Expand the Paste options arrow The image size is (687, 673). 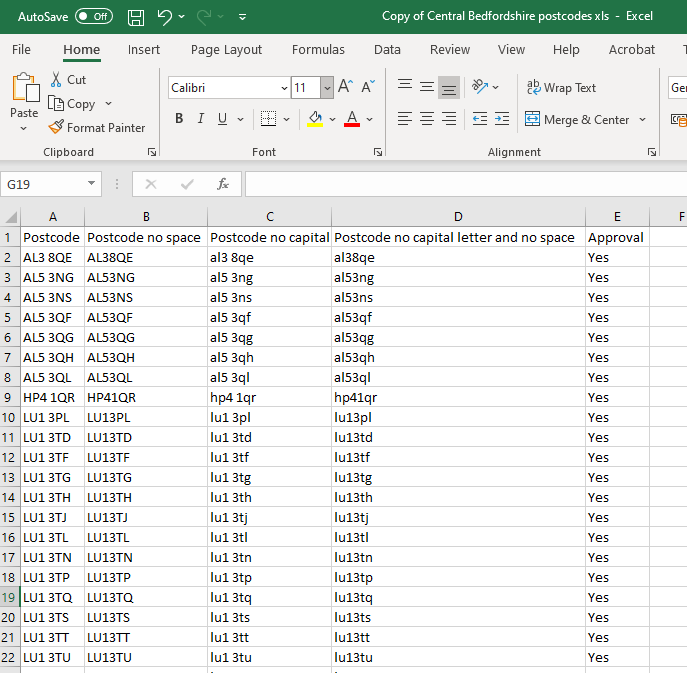[24, 128]
